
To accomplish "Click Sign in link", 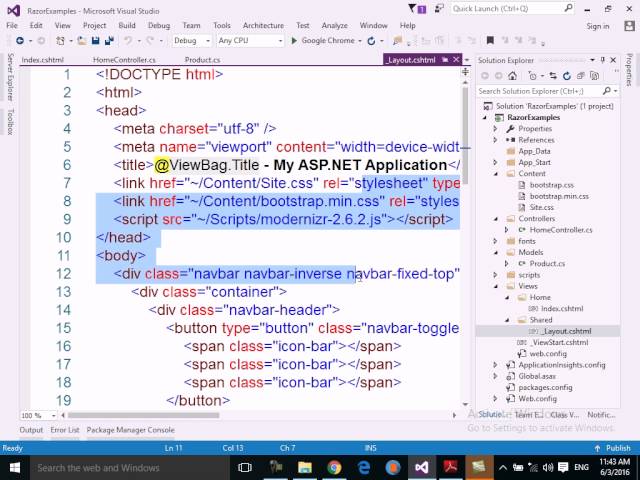I will coord(598,26).
